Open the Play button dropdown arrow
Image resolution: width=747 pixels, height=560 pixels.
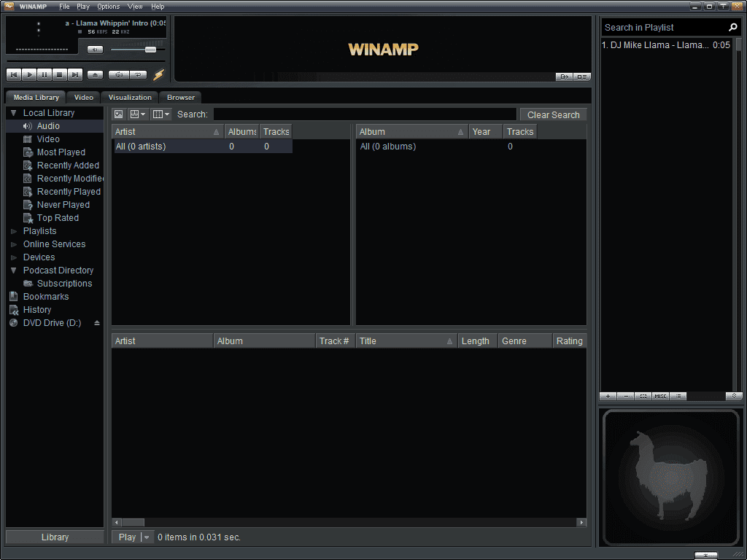click(x=147, y=537)
